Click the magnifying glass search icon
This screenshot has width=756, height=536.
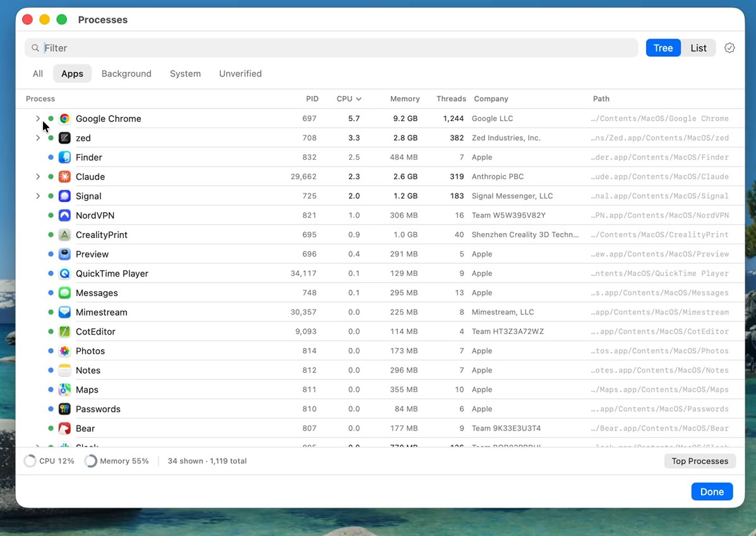click(35, 48)
